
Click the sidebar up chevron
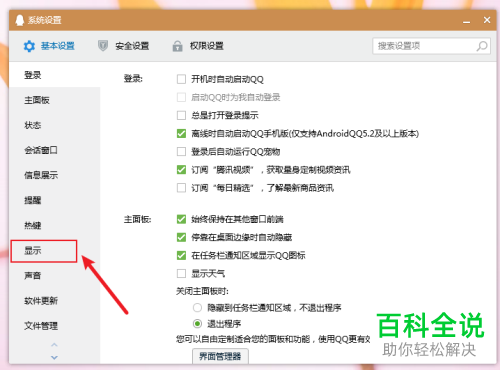54,345
